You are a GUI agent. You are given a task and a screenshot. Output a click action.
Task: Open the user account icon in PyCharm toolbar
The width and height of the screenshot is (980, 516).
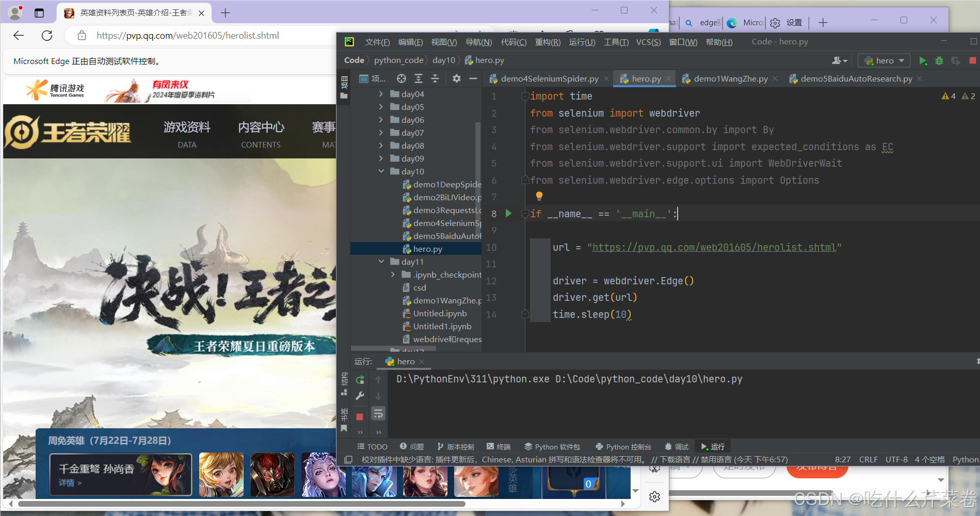click(840, 60)
